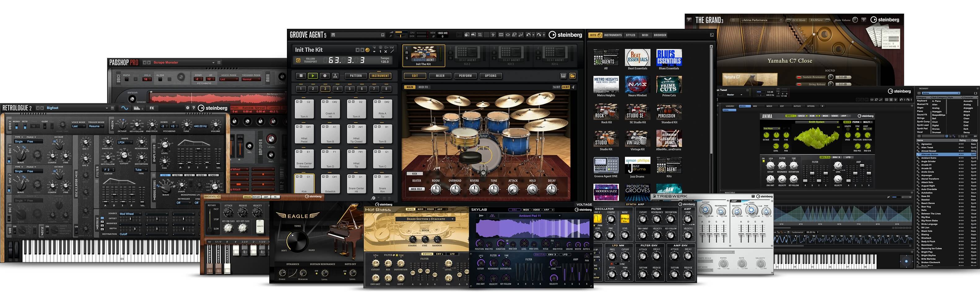Toggle Retrologue Mono switch

[x=16, y=126]
